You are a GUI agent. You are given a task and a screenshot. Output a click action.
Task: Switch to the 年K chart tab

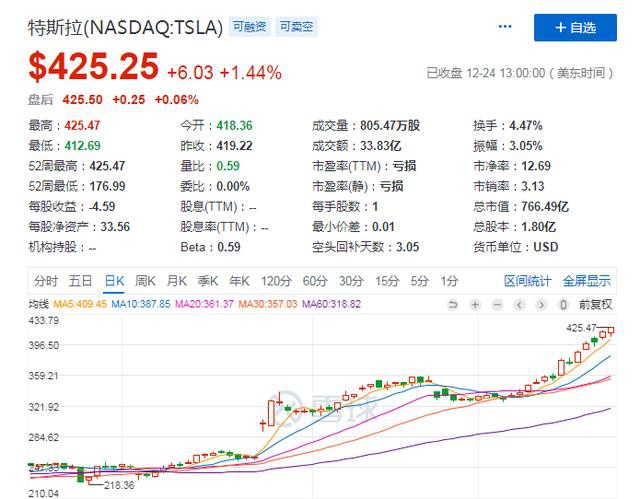point(239,281)
